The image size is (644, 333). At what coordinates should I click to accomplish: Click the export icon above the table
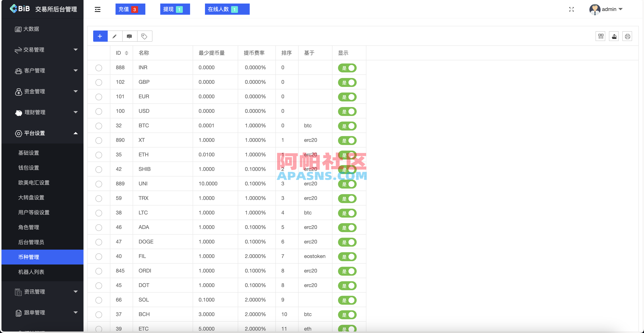tap(614, 36)
